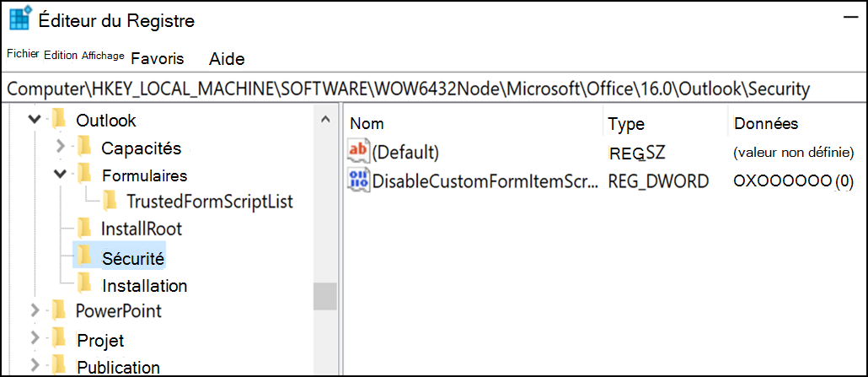Click the Sécurité folder icon

(x=84, y=256)
